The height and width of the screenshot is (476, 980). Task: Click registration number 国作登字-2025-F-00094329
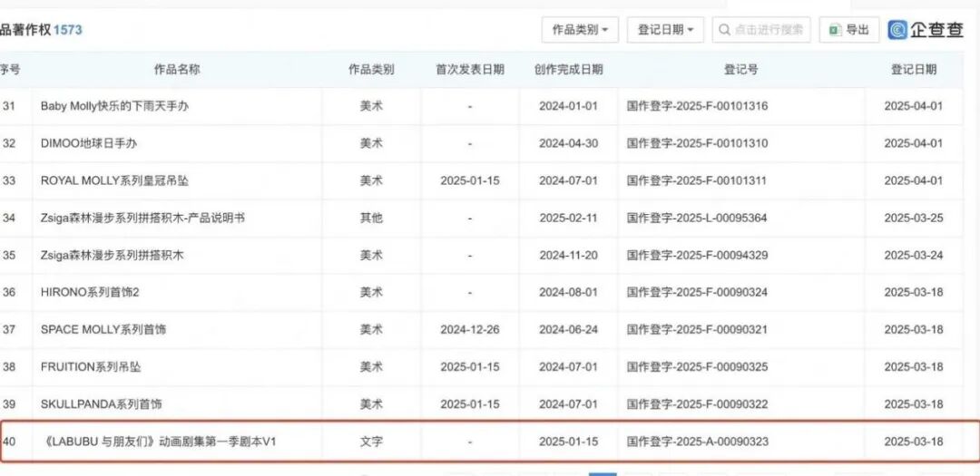click(697, 255)
